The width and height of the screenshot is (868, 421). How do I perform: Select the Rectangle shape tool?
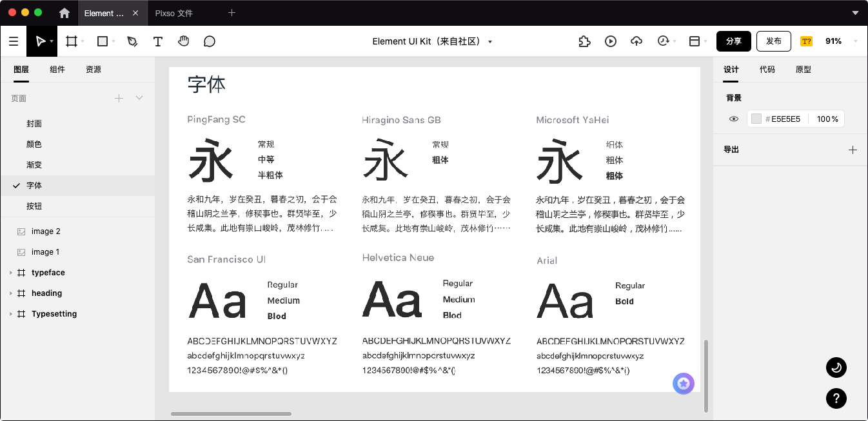tap(102, 41)
